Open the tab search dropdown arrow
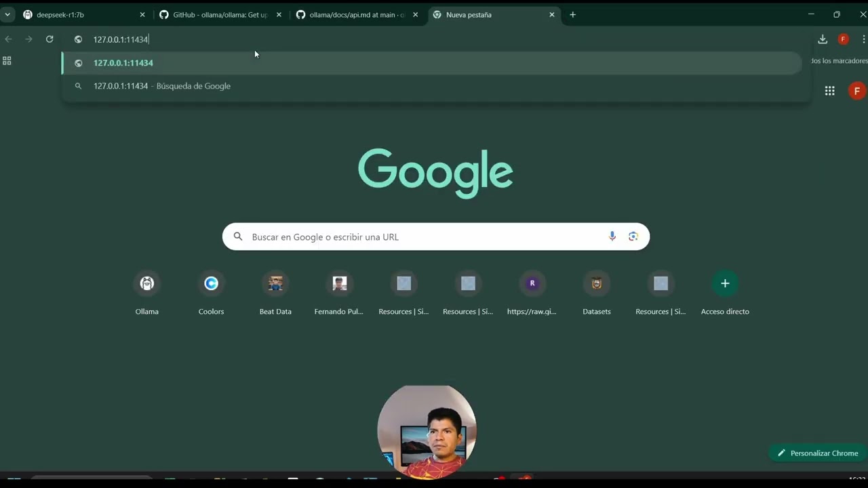Image resolution: width=868 pixels, height=488 pixels. [x=7, y=14]
